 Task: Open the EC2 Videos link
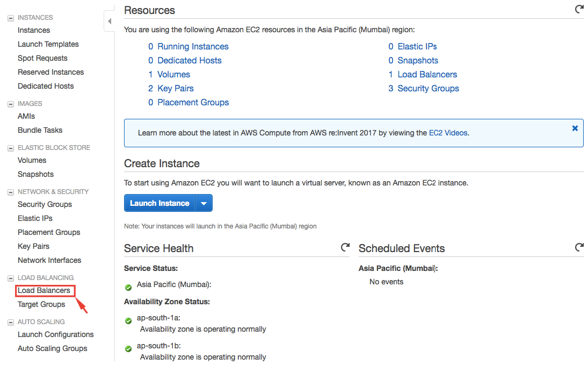(x=448, y=133)
